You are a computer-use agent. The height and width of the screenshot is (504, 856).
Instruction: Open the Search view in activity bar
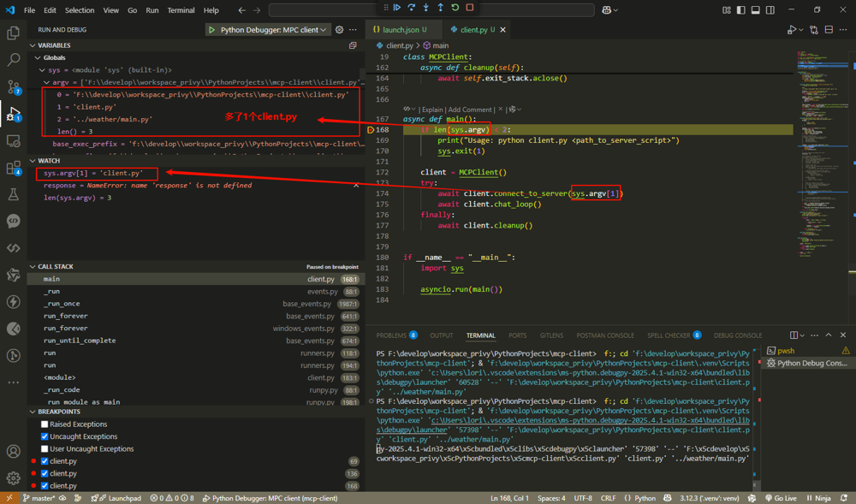13,60
